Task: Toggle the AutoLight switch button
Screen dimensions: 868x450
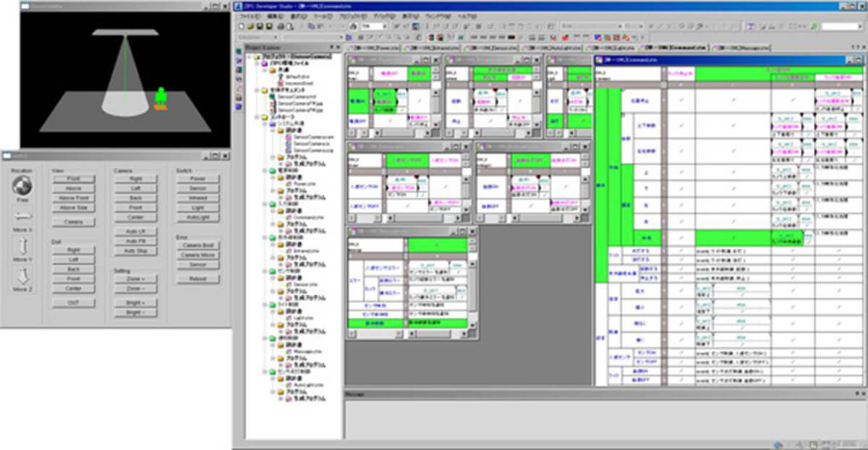Action: point(197,217)
